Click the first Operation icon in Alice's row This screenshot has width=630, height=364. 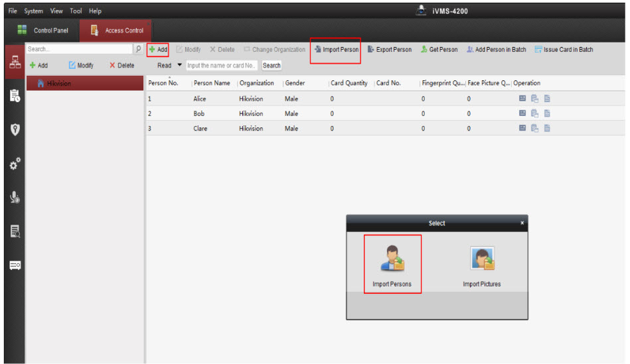point(522,99)
